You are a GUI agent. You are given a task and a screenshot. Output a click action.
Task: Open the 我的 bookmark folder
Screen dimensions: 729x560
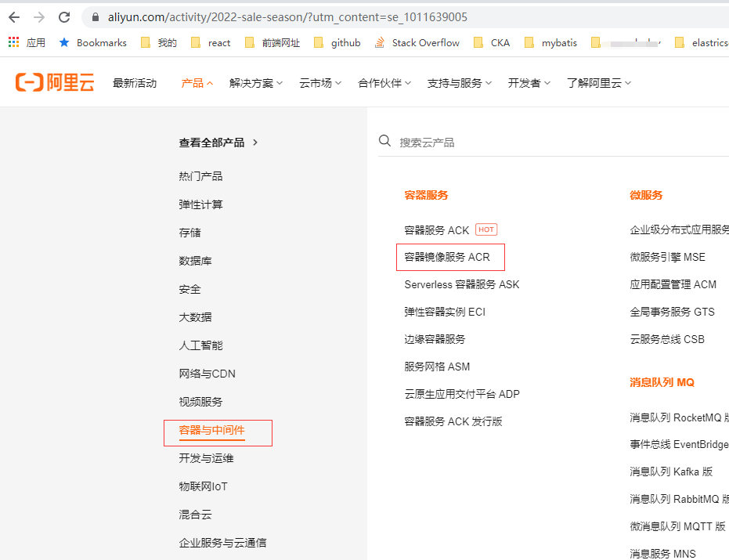[x=158, y=43]
